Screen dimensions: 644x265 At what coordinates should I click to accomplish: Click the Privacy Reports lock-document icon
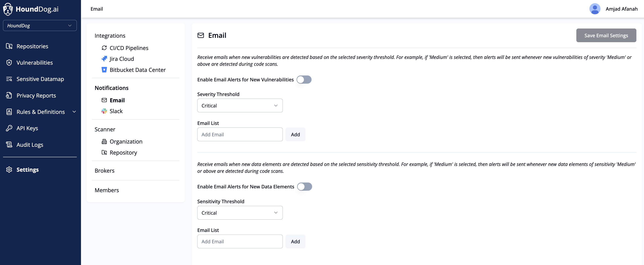[x=9, y=95]
